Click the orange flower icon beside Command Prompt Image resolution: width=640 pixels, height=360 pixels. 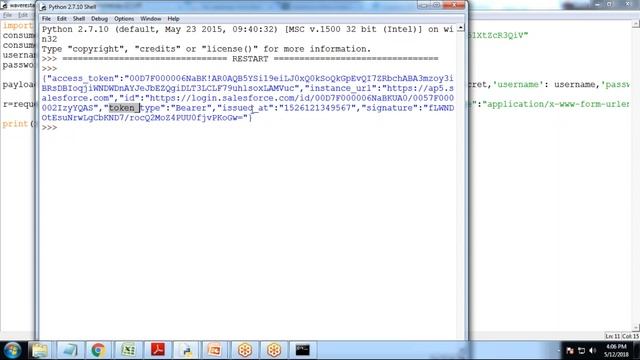pyautogui.click(x=273, y=350)
